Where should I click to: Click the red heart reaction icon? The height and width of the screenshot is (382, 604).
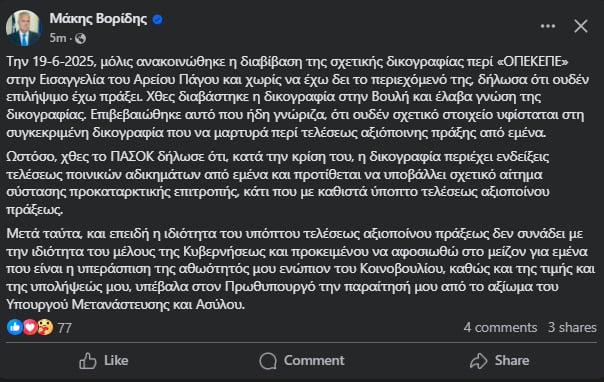30,327
